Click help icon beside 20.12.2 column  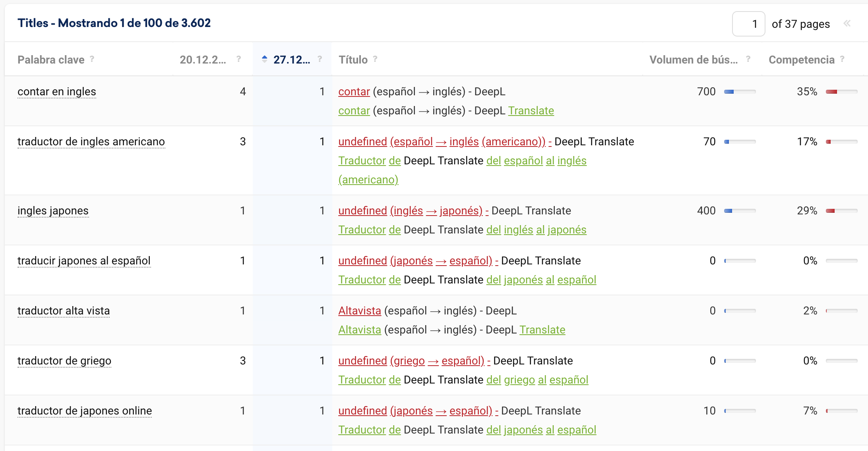pyautogui.click(x=238, y=59)
